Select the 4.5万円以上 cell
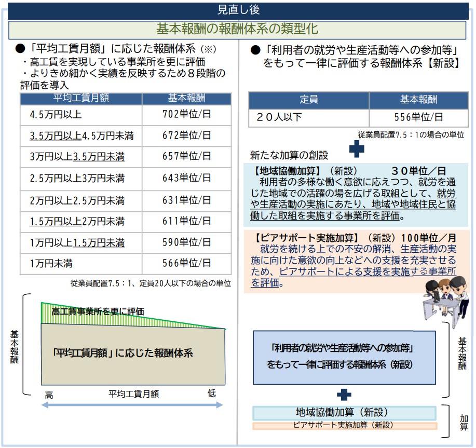This screenshot has height=448, width=476. pyautogui.click(x=81, y=115)
